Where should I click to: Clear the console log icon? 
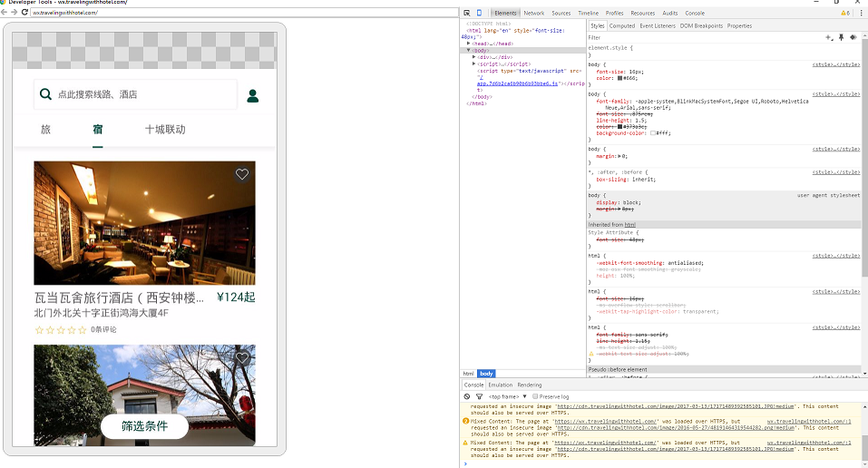(467, 396)
